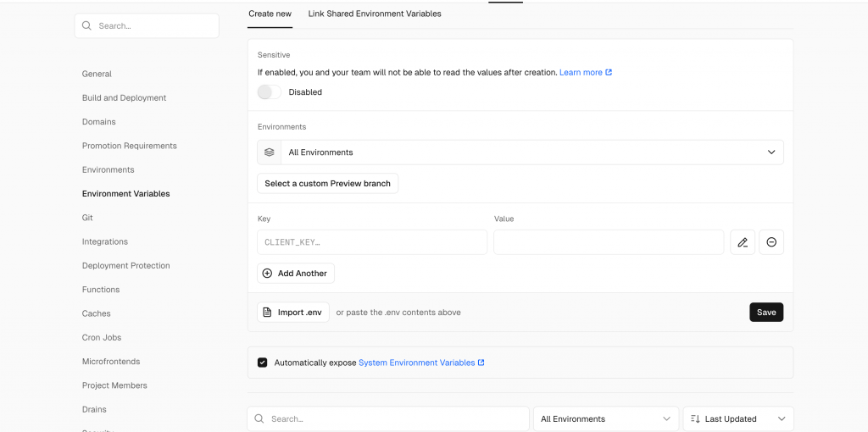This screenshot has height=432, width=868.
Task: Click Add Another to add a variable
Action: [x=296, y=274]
